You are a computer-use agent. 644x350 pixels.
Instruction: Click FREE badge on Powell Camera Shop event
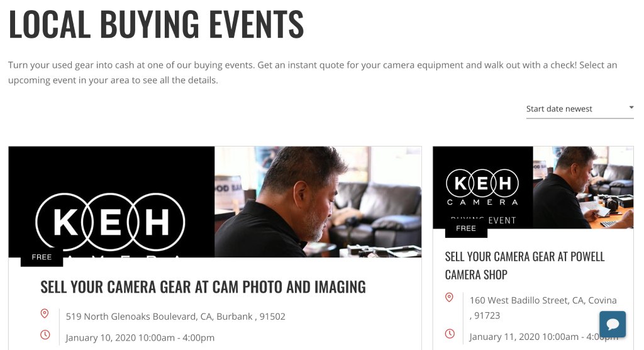pyautogui.click(x=466, y=229)
